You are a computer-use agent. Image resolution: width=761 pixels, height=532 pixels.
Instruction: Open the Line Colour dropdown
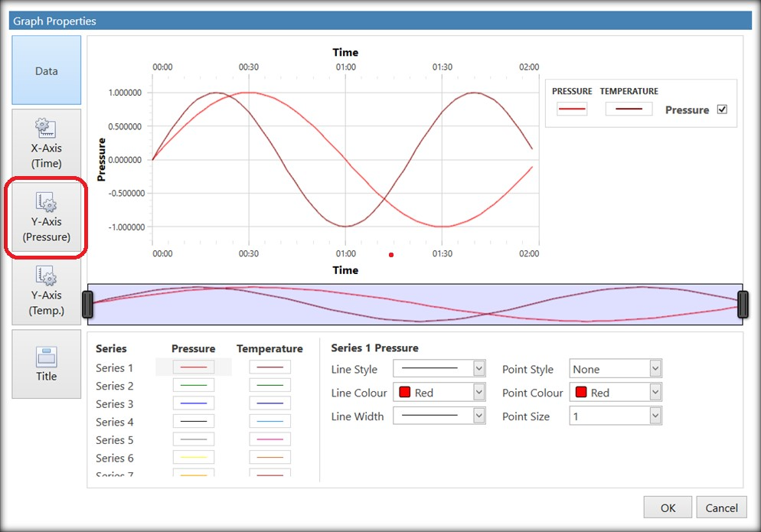[x=439, y=392]
